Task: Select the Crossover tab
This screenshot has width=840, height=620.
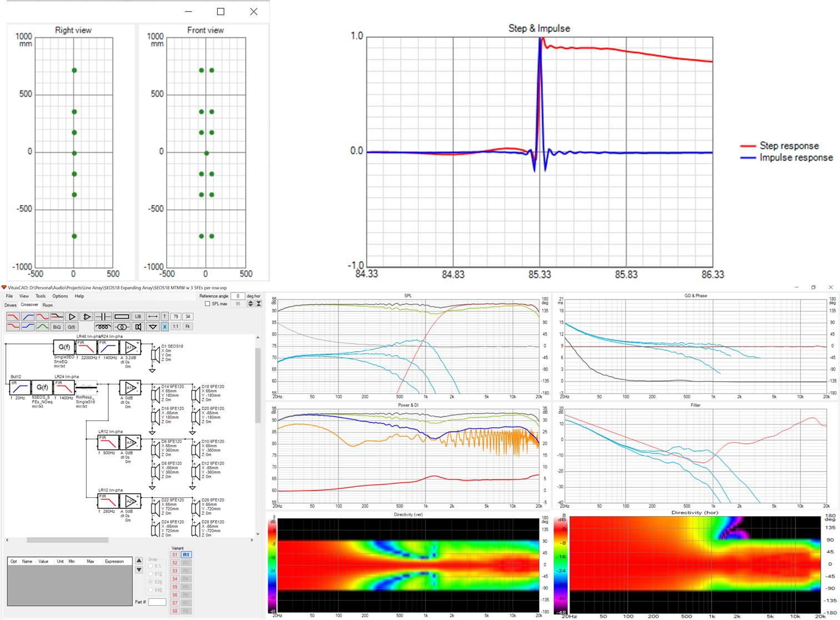Action: 29,304
